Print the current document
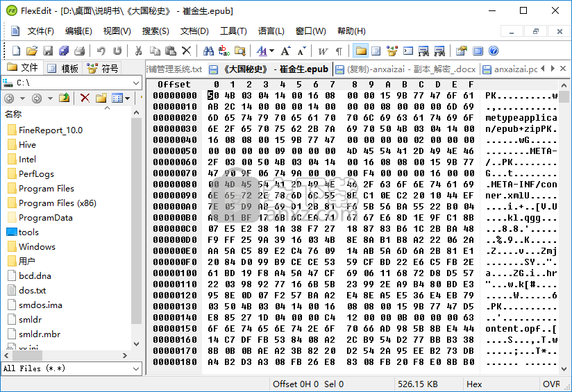The height and width of the screenshot is (392, 572). [x=80, y=51]
